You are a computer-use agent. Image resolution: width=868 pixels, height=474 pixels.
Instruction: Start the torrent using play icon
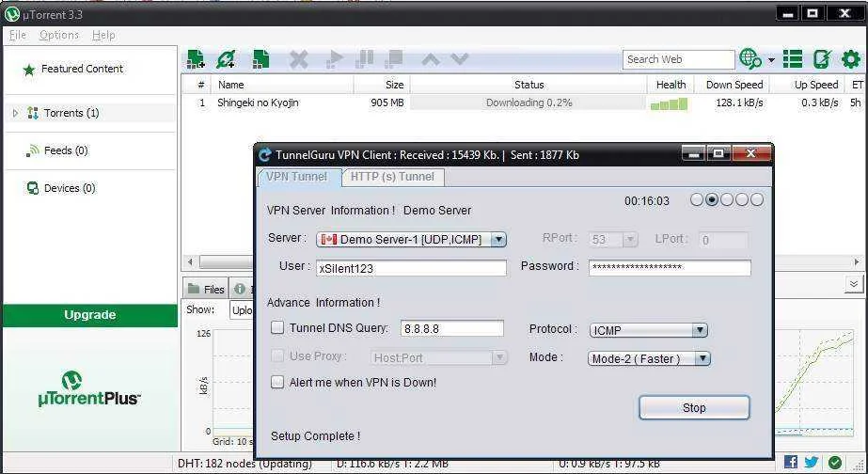pyautogui.click(x=334, y=59)
